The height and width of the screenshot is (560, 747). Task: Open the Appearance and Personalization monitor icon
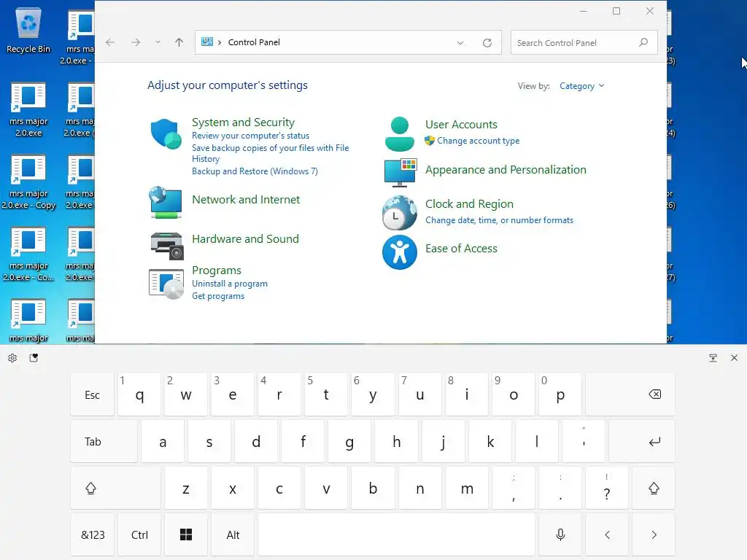(400, 172)
